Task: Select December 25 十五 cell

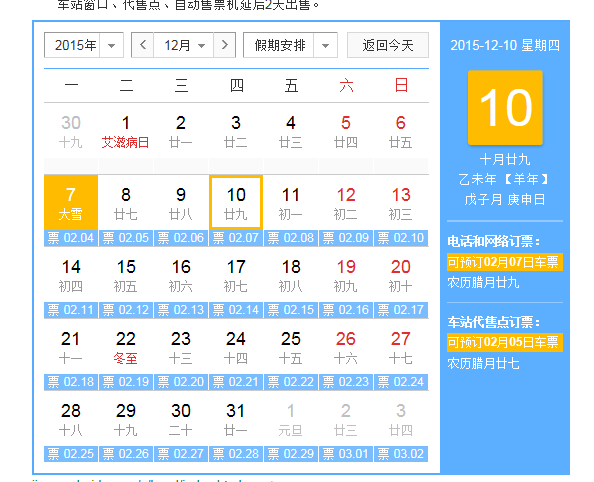Action: [291, 347]
